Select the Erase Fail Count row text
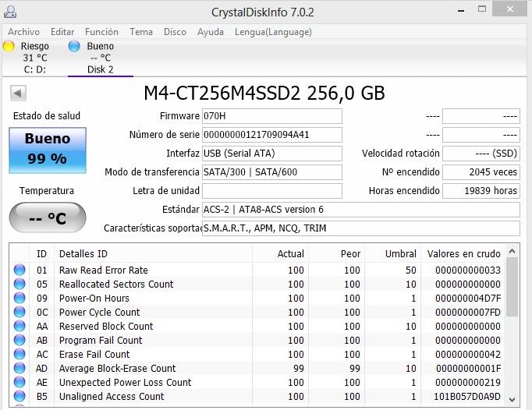This screenshot has width=532, height=410. click(94, 354)
